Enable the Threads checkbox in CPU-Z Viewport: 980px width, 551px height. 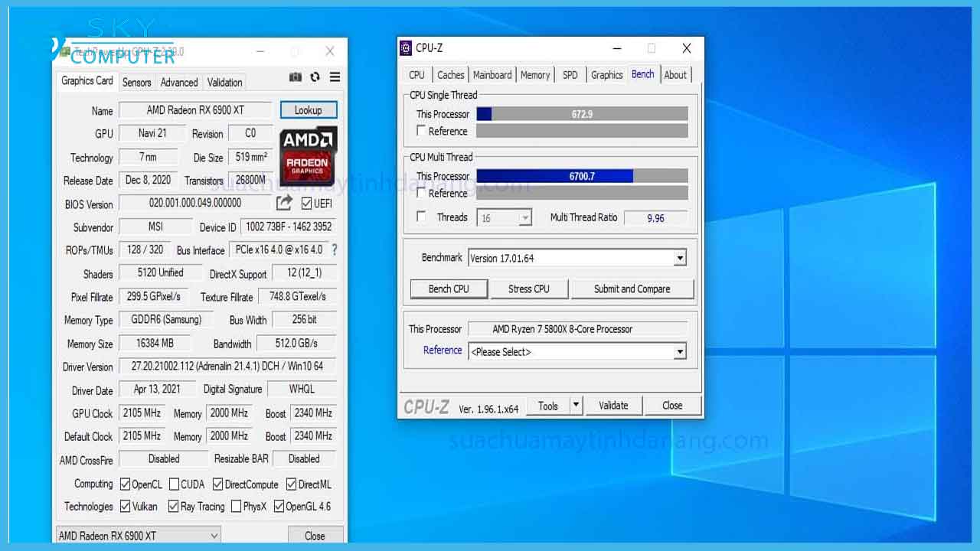pyautogui.click(x=421, y=217)
